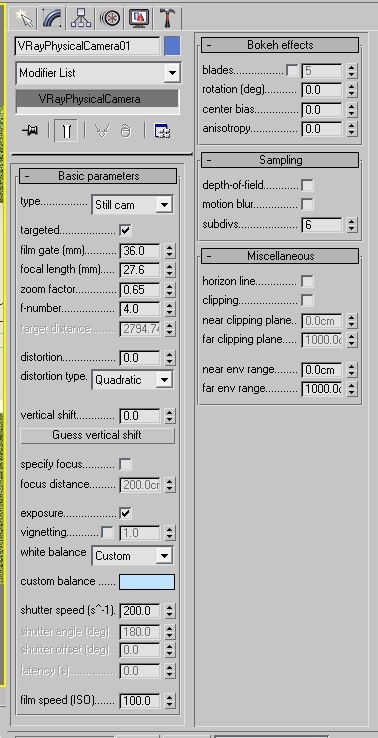Click the center bias spinner arrows

point(352,110)
